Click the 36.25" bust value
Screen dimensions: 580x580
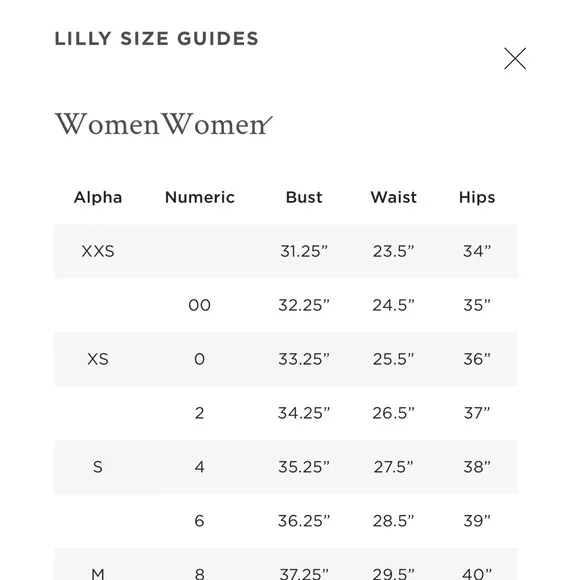pyautogui.click(x=304, y=521)
